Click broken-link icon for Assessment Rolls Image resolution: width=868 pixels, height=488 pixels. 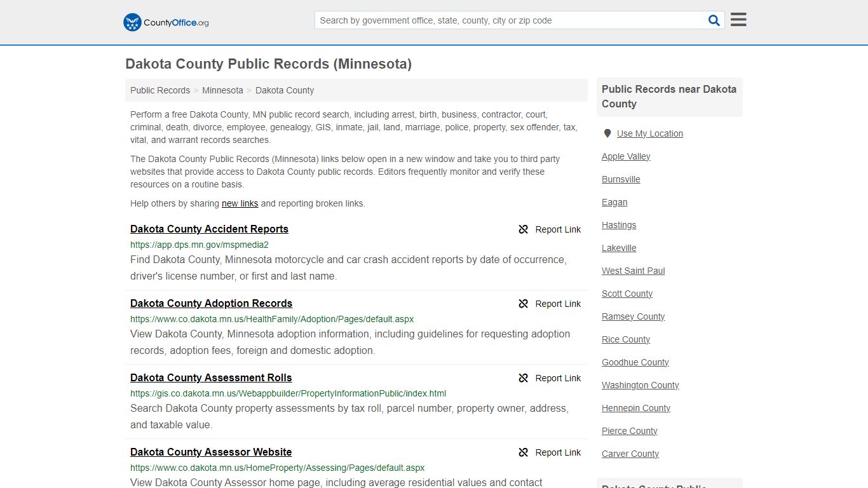click(x=524, y=378)
